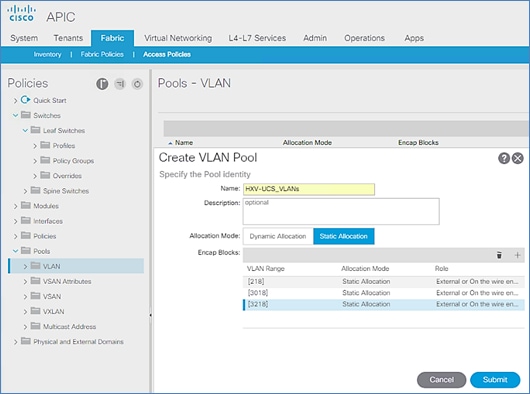
Task: Open the Fabric tab
Action: point(112,38)
